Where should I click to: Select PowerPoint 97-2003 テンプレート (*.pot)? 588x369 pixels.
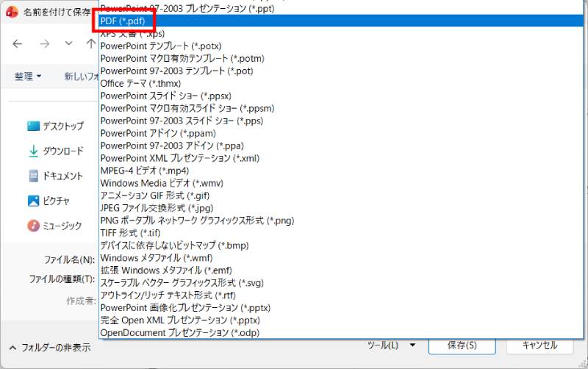(341, 71)
